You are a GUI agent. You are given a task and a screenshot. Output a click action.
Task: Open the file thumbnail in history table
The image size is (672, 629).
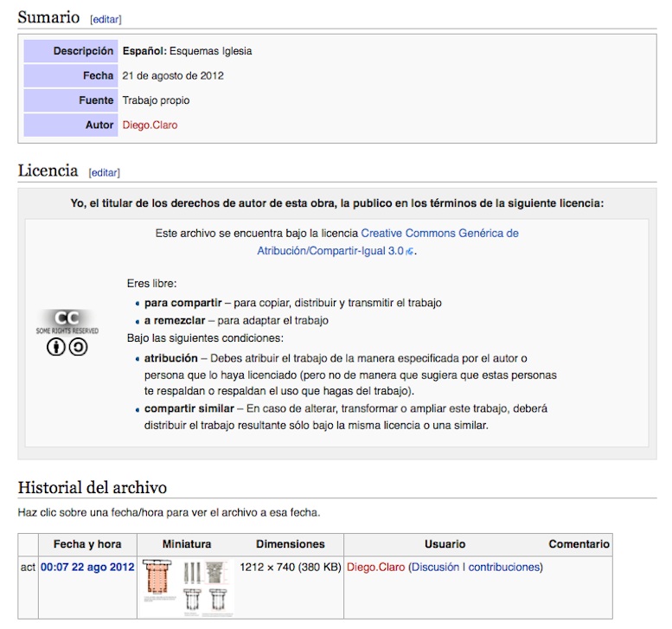click(x=186, y=587)
